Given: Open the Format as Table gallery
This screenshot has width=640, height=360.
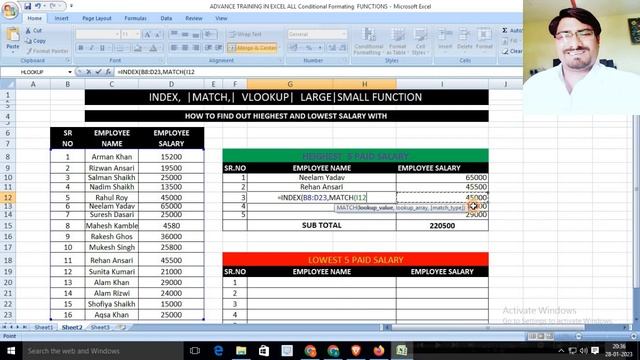Looking at the screenshot, I should (x=397, y=41).
